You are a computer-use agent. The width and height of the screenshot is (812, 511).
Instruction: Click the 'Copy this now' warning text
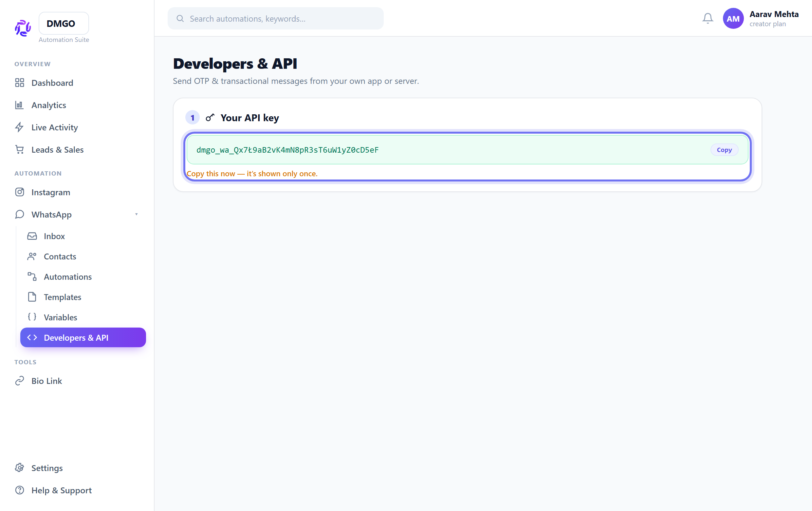[x=252, y=173]
